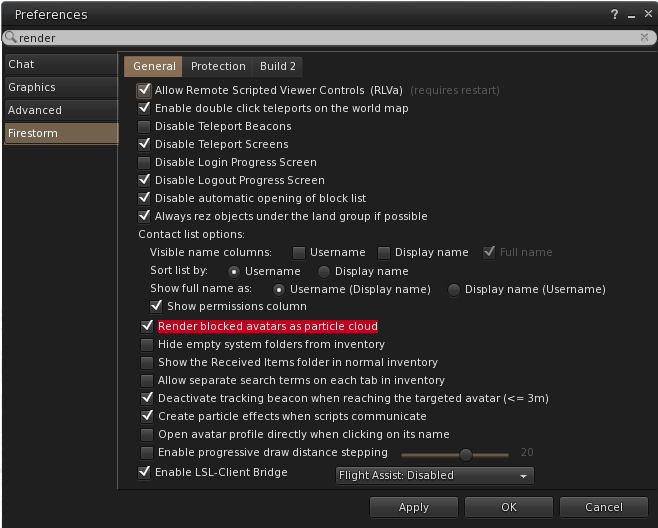This screenshot has width=658, height=528.
Task: Open the Flight Assist dropdown
Action: [434, 475]
